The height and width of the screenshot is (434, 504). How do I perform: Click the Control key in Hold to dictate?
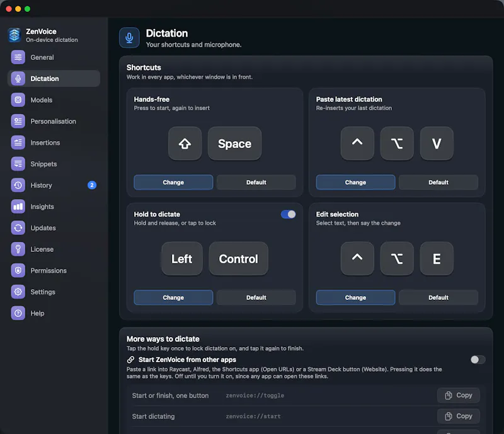coord(239,259)
